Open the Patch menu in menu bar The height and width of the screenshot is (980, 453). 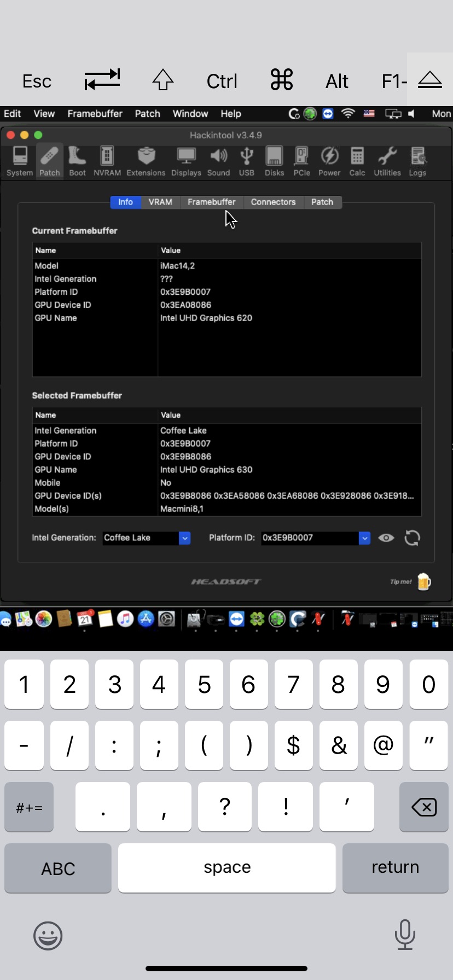[147, 114]
